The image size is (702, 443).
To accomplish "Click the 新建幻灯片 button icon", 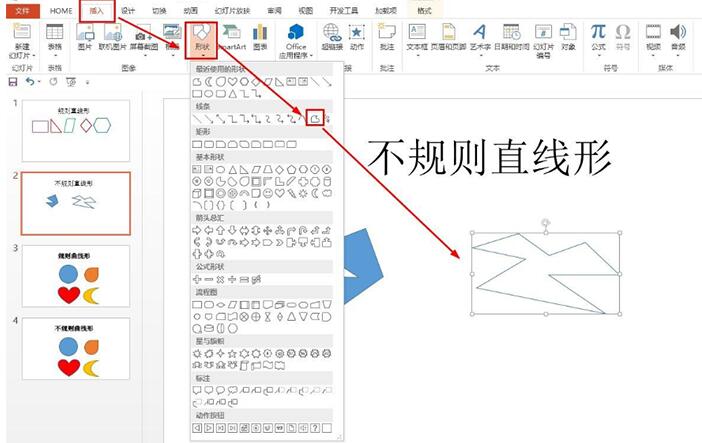I will [x=22, y=32].
